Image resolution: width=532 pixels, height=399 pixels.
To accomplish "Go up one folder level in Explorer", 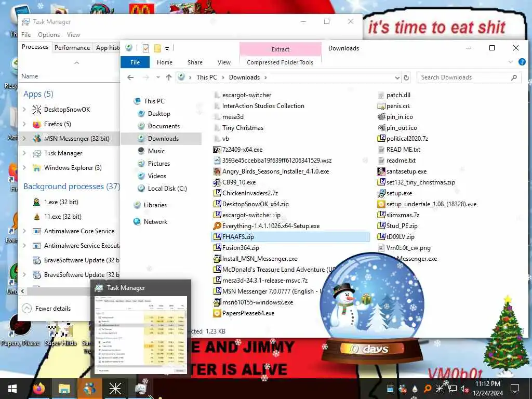I will (169, 77).
